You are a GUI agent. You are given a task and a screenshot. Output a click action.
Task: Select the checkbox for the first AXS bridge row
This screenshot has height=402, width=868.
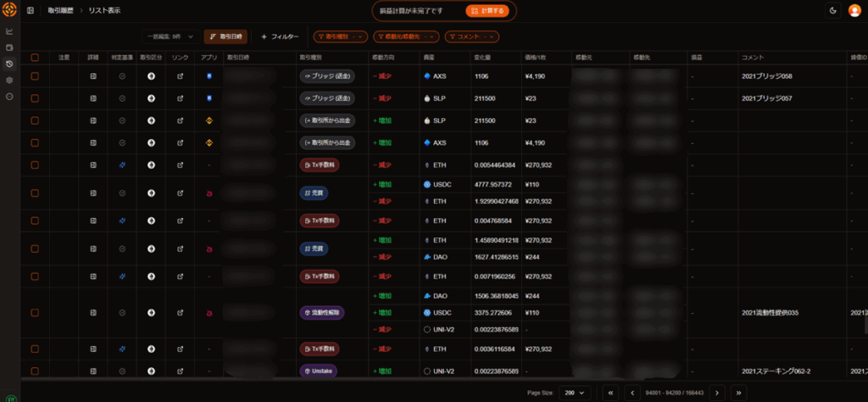point(35,75)
